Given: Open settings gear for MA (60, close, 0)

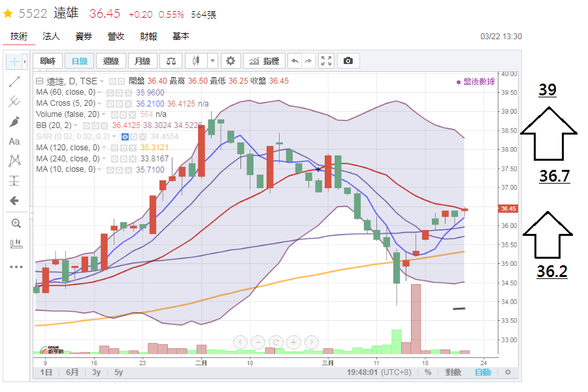Looking at the screenshot, I should click(x=120, y=93).
